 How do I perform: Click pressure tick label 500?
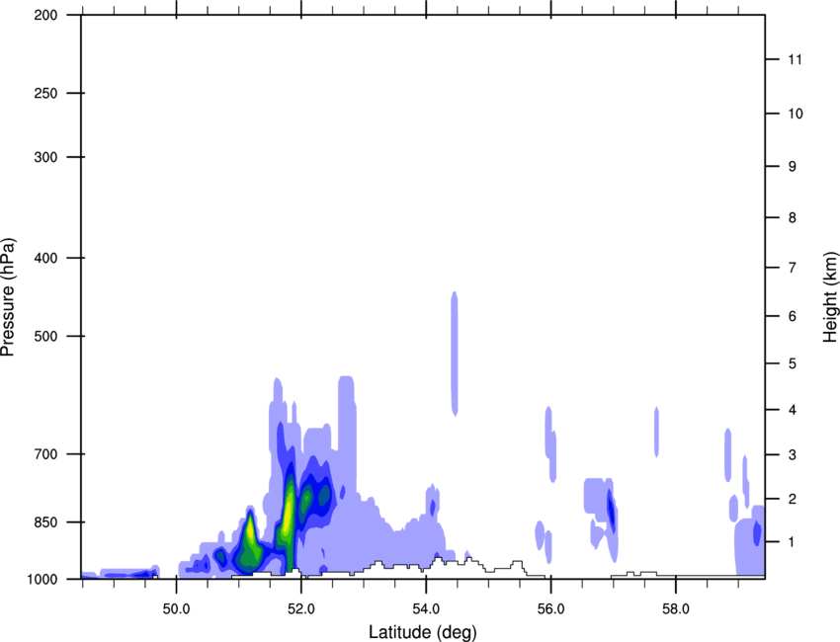pyautogui.click(x=45, y=336)
